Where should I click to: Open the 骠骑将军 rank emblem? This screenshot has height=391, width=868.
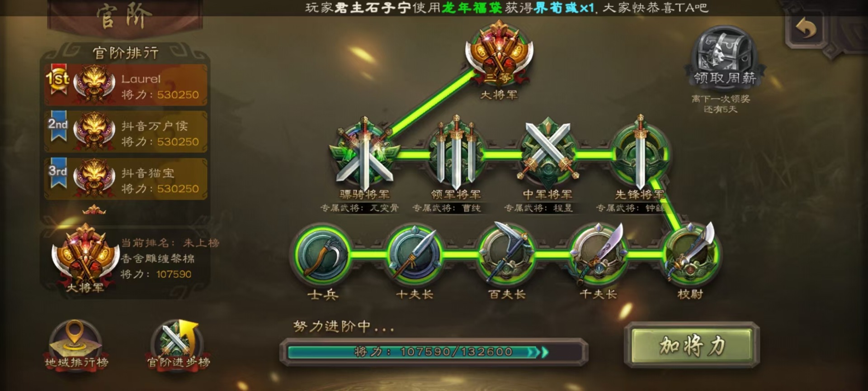[x=364, y=154]
